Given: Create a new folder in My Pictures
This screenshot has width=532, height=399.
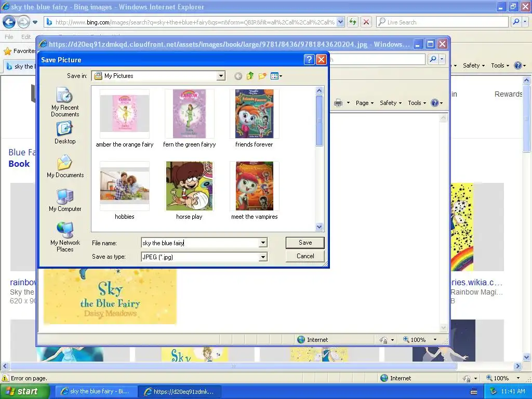Looking at the screenshot, I should (x=262, y=76).
